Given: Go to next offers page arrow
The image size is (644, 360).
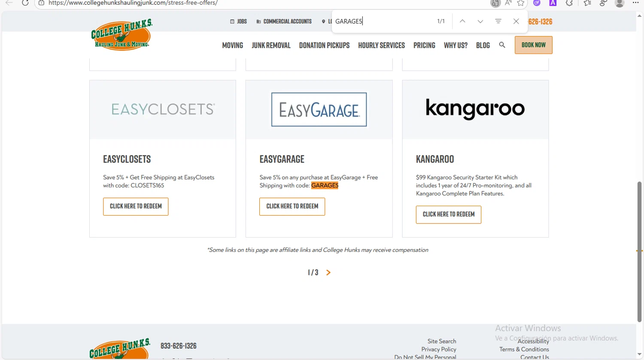Looking at the screenshot, I should (328, 273).
